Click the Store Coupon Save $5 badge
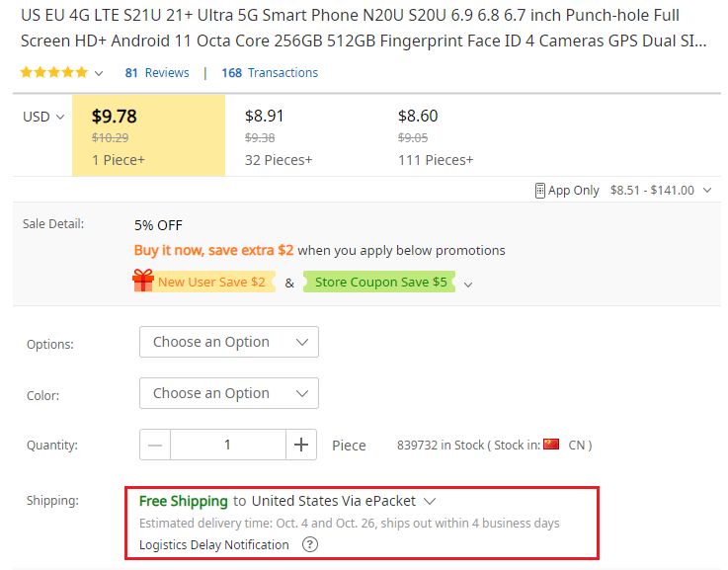Viewport: 728px width, 570px height. [x=379, y=282]
